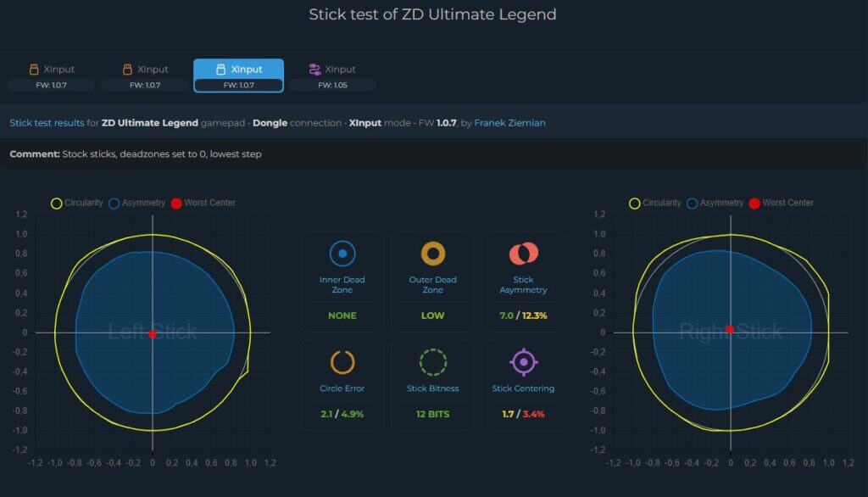Click the Stick Asymmetry overlapping circles icon
Viewport: 868px width, 497px height.
[x=523, y=254]
